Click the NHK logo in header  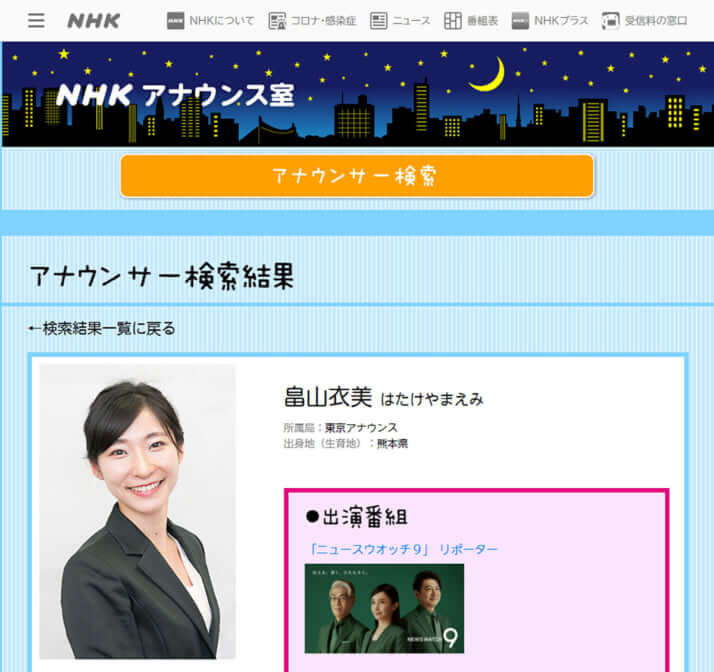[x=93, y=20]
